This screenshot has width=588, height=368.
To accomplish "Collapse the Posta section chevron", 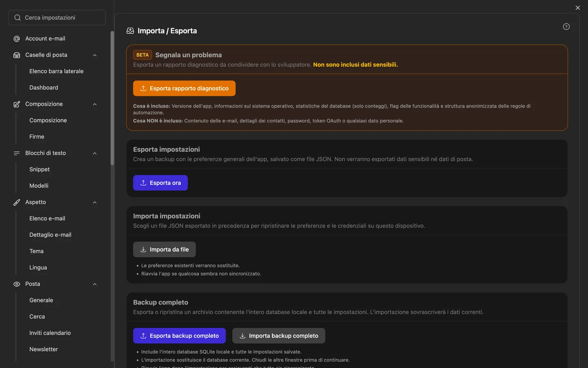I will 95,284.
